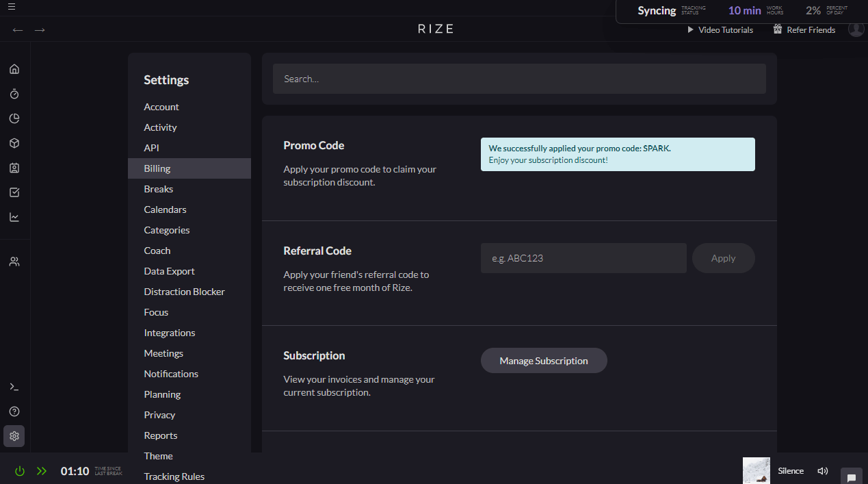Open the Refer Friends link
This screenshot has width=868, height=484.
tap(811, 30)
